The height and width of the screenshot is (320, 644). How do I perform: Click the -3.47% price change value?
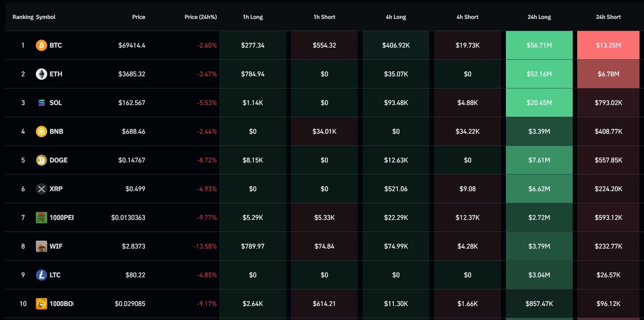[207, 74]
